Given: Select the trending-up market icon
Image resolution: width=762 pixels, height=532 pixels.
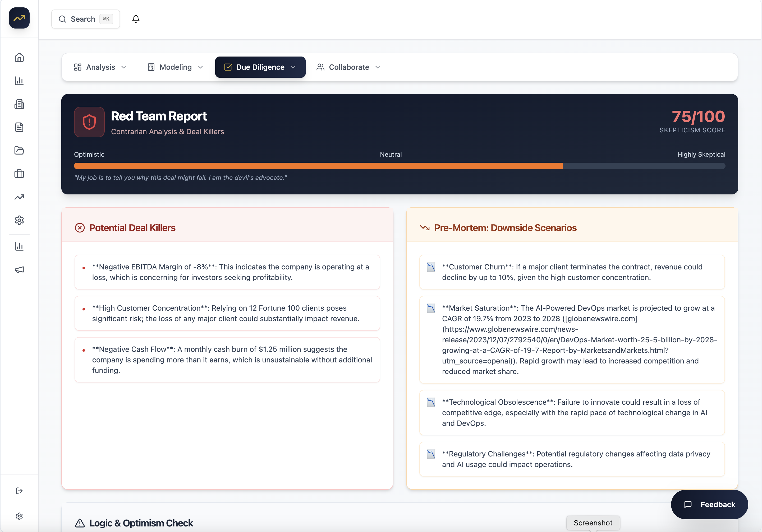Looking at the screenshot, I should pyautogui.click(x=19, y=197).
